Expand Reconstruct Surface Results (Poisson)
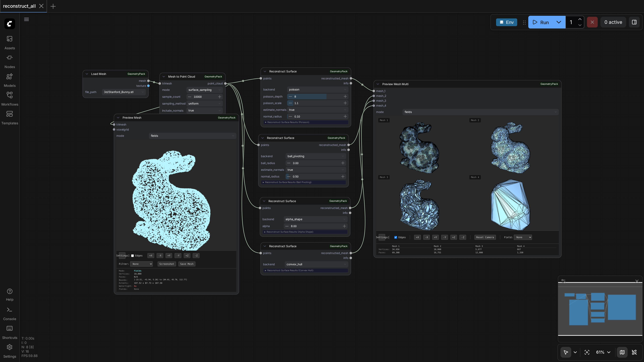The image size is (644, 362). [x=306, y=122]
